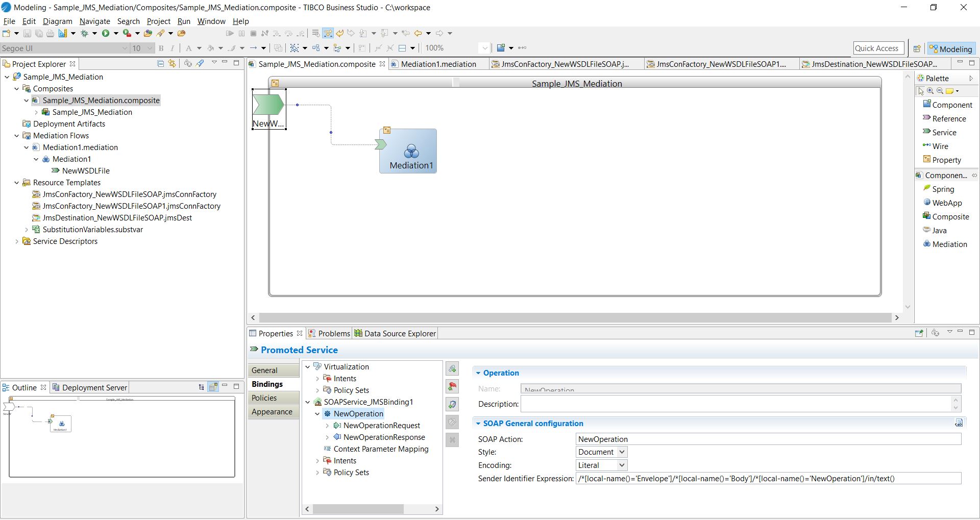This screenshot has height=520, width=980.
Task: Select the Spring component type in the Palette
Action: click(x=943, y=189)
